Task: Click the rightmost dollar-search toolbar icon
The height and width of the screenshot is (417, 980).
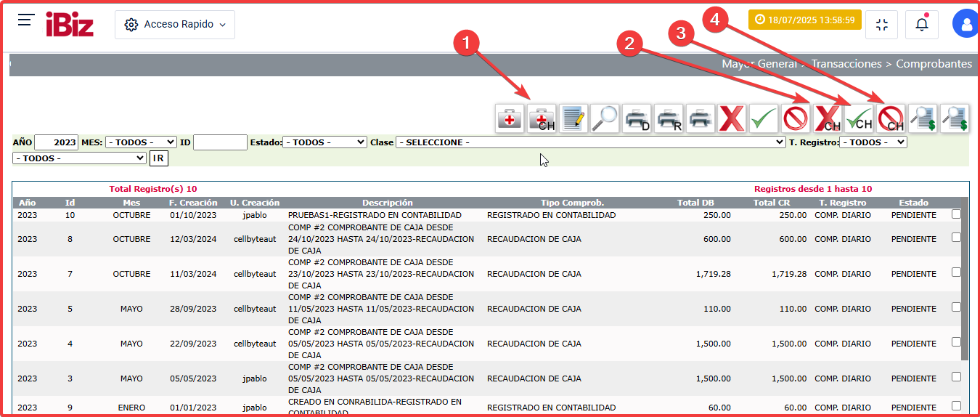Action: (x=955, y=118)
